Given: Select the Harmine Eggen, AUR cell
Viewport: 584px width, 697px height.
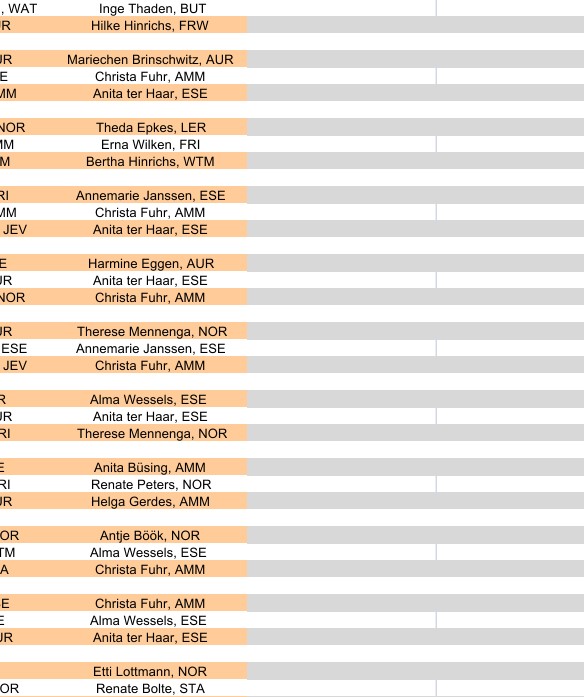Looking at the screenshot, I should tap(150, 264).
